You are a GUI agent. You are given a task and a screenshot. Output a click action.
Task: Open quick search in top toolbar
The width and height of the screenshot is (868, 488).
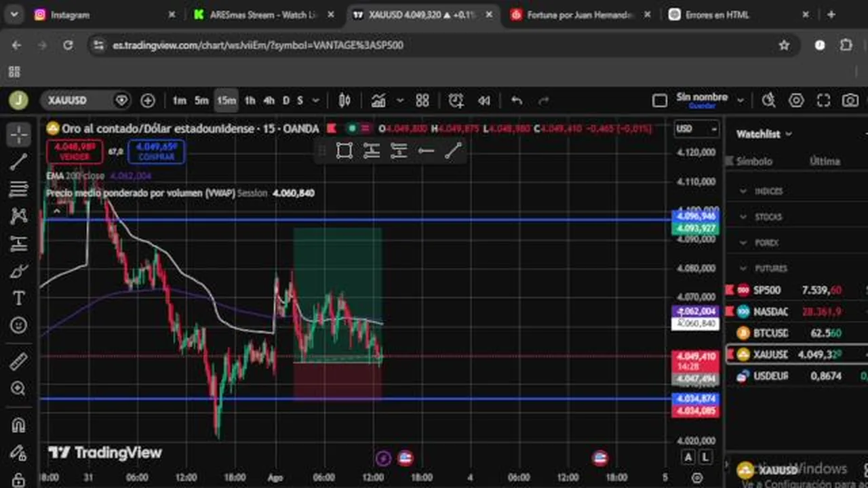768,100
